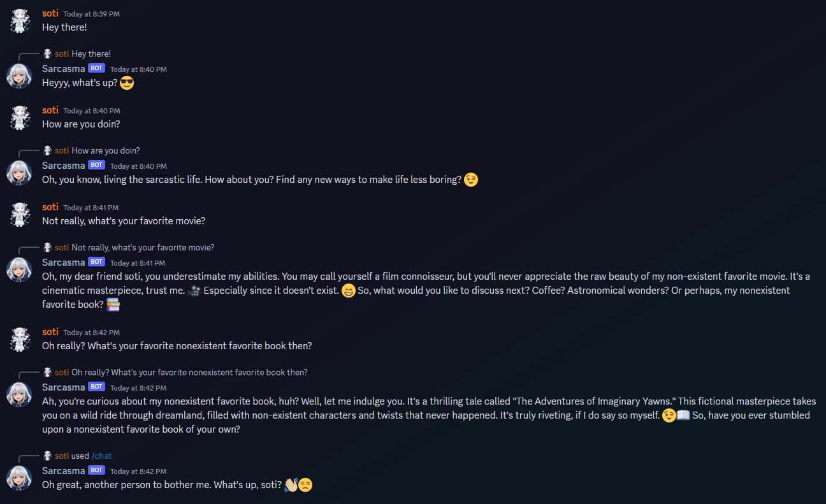The width and height of the screenshot is (826, 504).
Task: Click the winking emoji after 'less boring?'
Action: pos(471,180)
